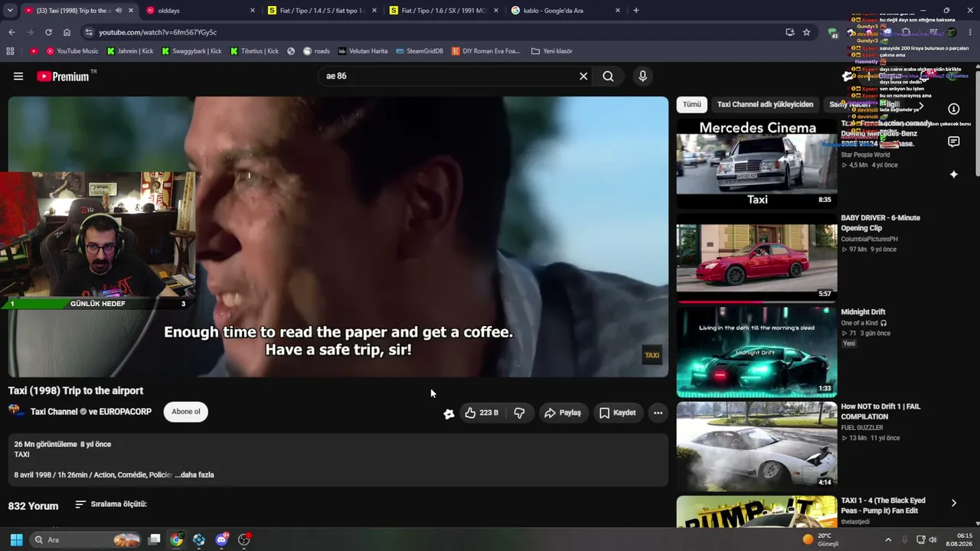Click the ColumbiaPicturesPH channel name
980x551 pixels.
tap(868, 239)
